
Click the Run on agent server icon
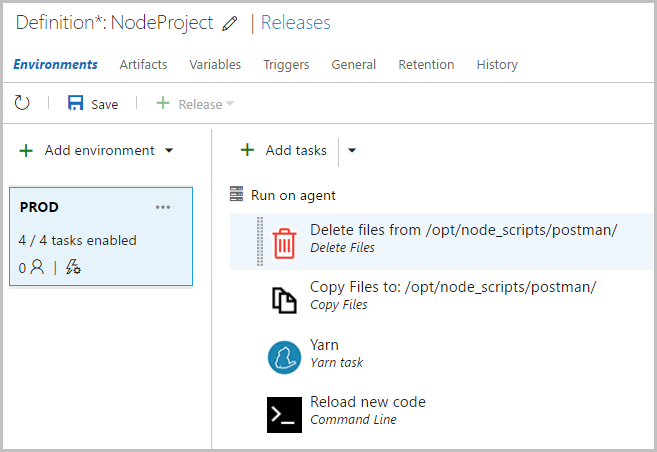pyautogui.click(x=237, y=195)
